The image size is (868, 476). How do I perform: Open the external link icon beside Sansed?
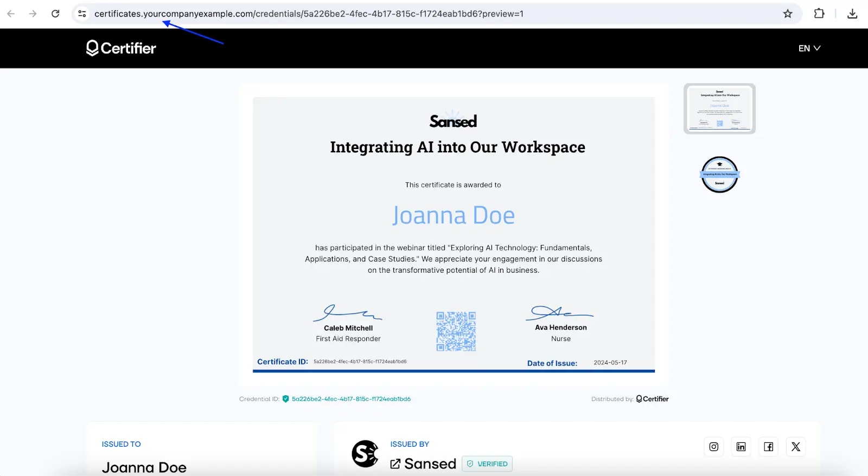[x=395, y=464]
